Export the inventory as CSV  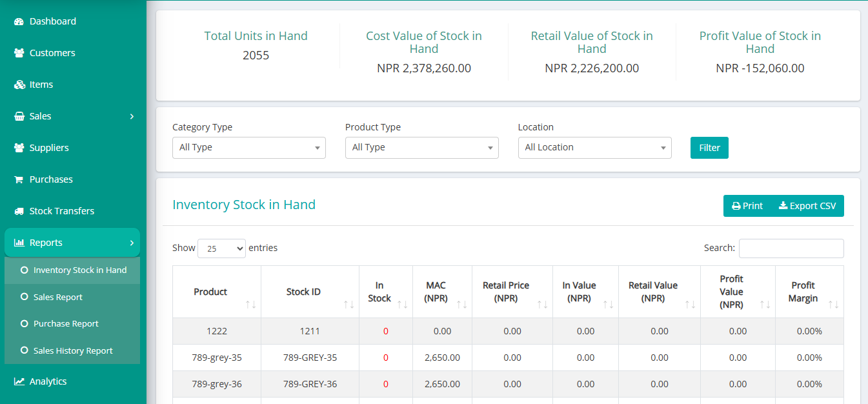point(807,205)
